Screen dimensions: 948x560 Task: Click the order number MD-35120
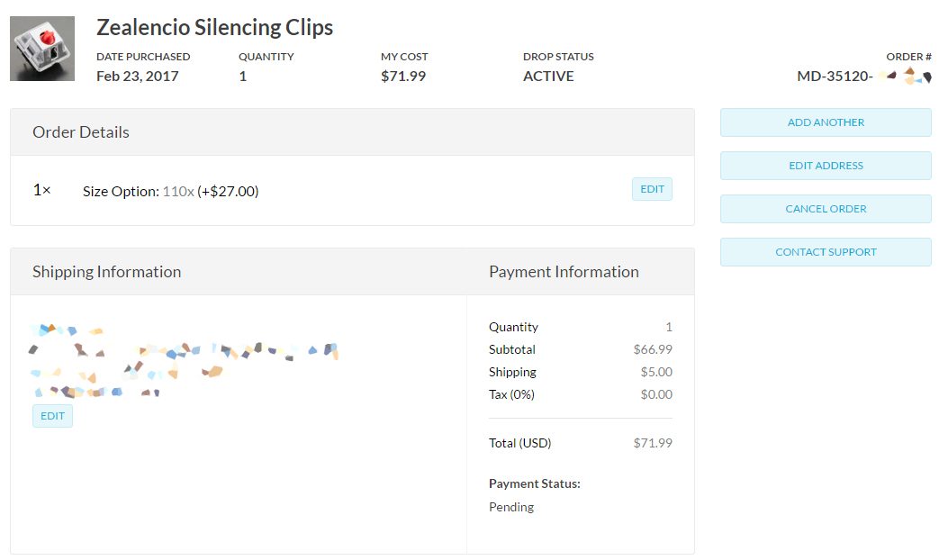[x=835, y=77]
